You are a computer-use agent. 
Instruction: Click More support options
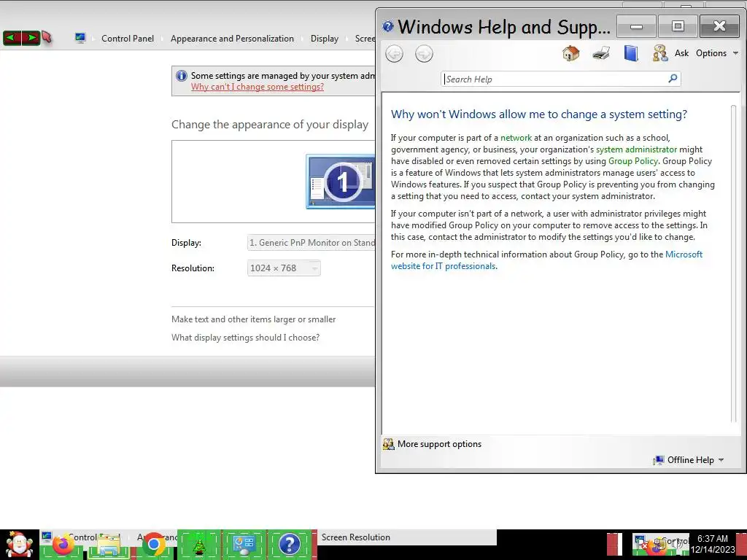coord(432,444)
